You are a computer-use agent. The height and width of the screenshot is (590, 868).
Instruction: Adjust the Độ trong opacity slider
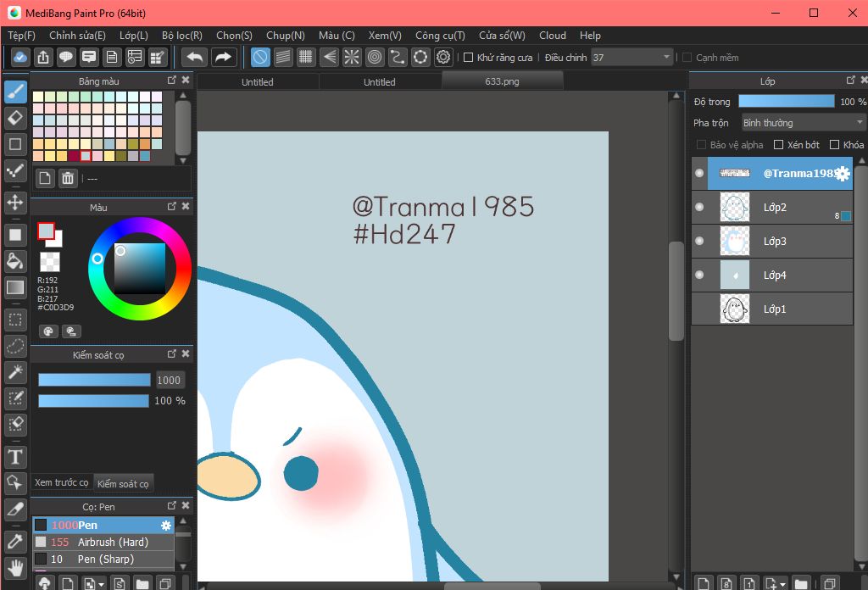pos(786,101)
